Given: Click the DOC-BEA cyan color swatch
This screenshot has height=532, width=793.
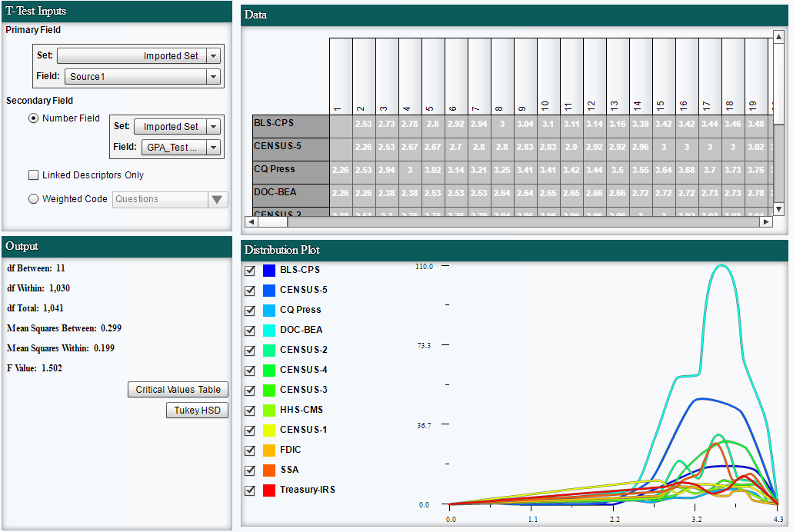Looking at the screenshot, I should click(x=269, y=331).
